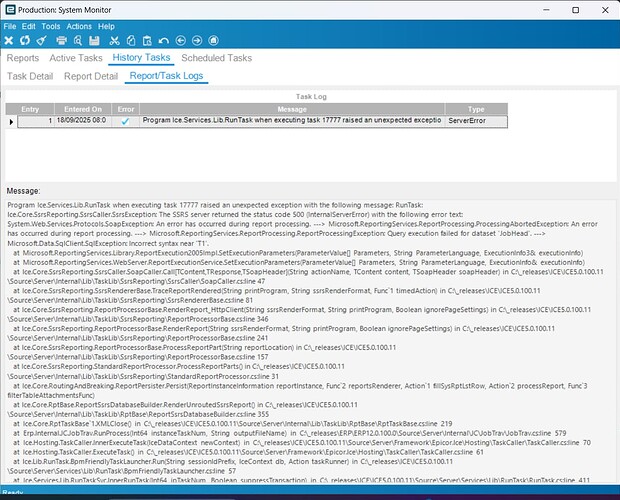The image size is (620, 500).
Task: Minimize the System Monitor window
Action: click(546, 10)
